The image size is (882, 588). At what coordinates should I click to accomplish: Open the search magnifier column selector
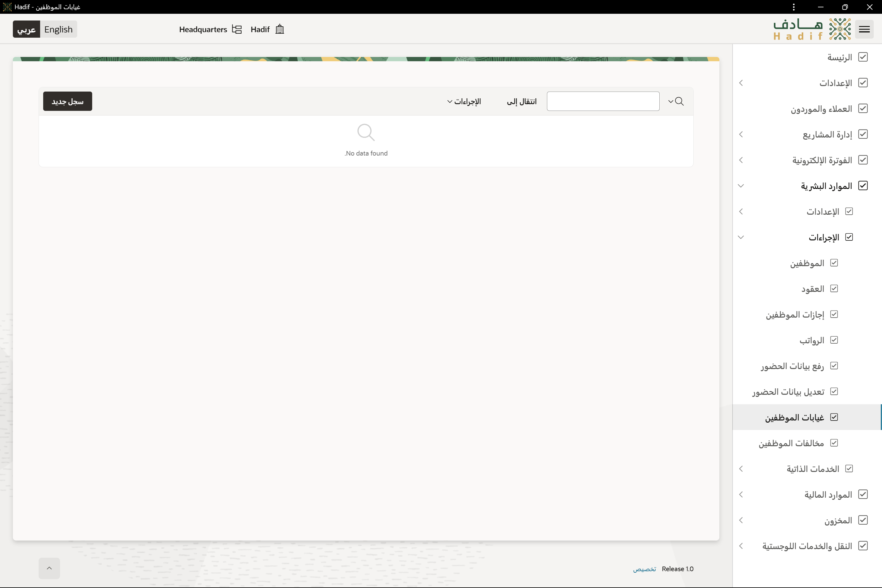point(676,101)
